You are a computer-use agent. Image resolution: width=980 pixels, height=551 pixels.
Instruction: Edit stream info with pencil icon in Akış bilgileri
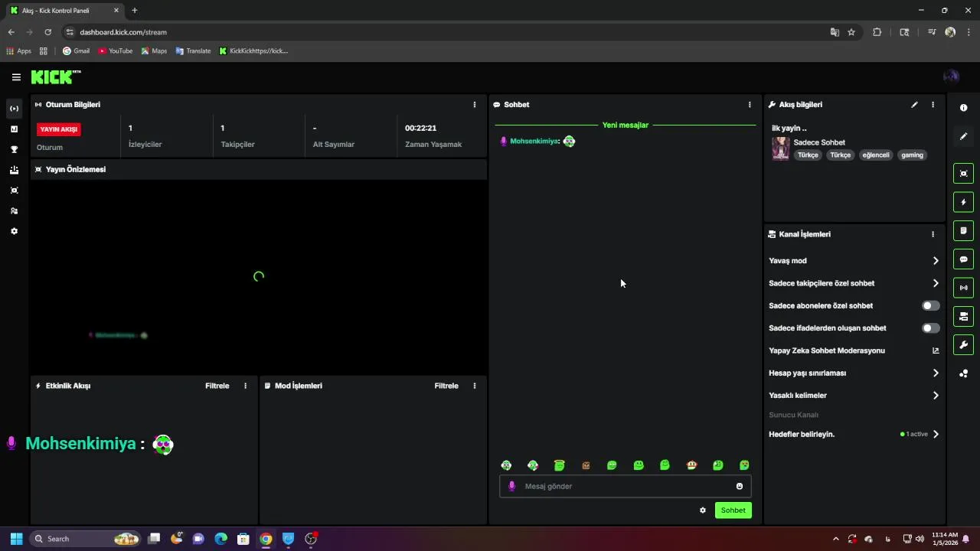(914, 105)
